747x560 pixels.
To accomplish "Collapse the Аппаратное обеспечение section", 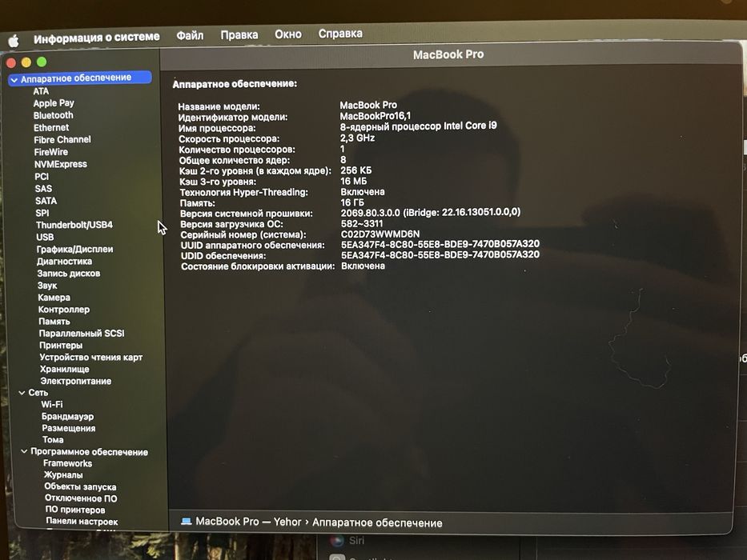I will pos(14,80).
